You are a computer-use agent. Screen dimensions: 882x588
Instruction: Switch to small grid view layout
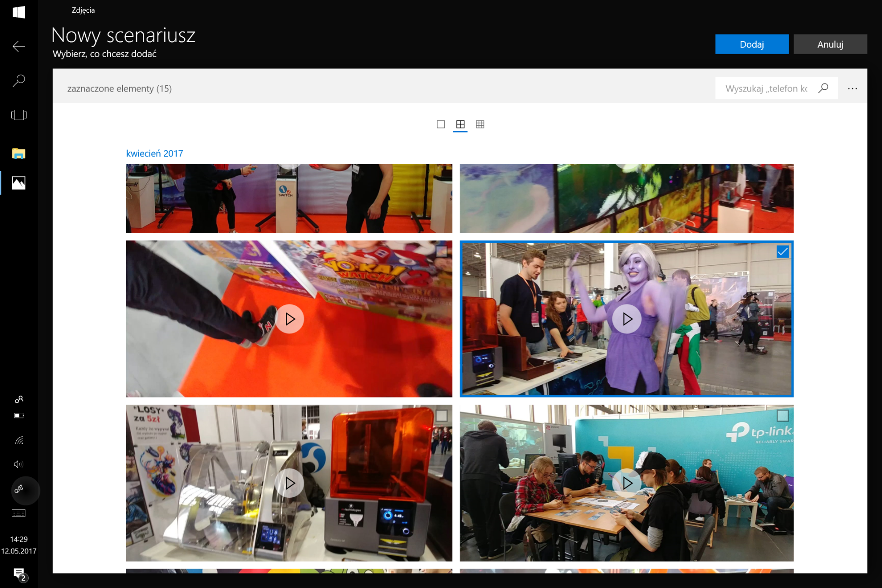coord(480,124)
